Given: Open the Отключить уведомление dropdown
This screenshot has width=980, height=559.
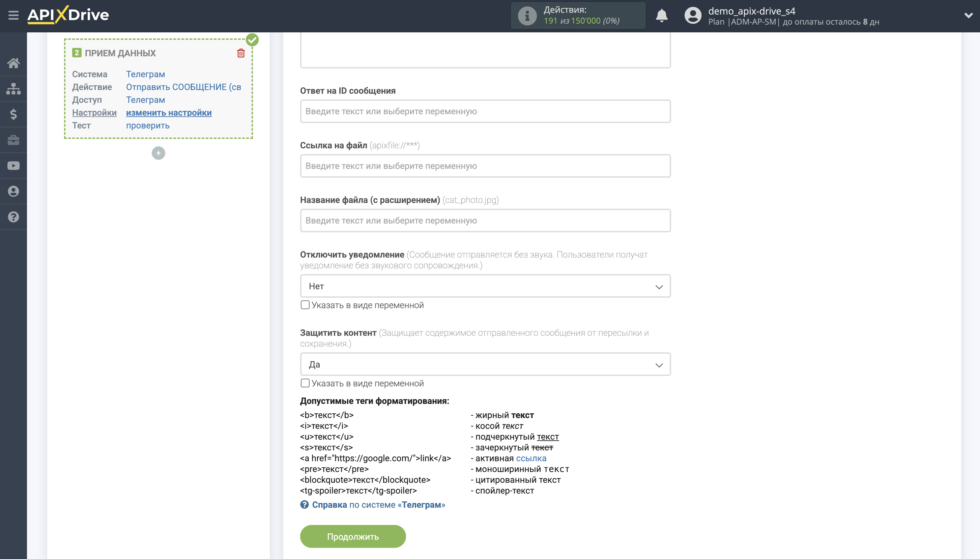Looking at the screenshot, I should (485, 286).
